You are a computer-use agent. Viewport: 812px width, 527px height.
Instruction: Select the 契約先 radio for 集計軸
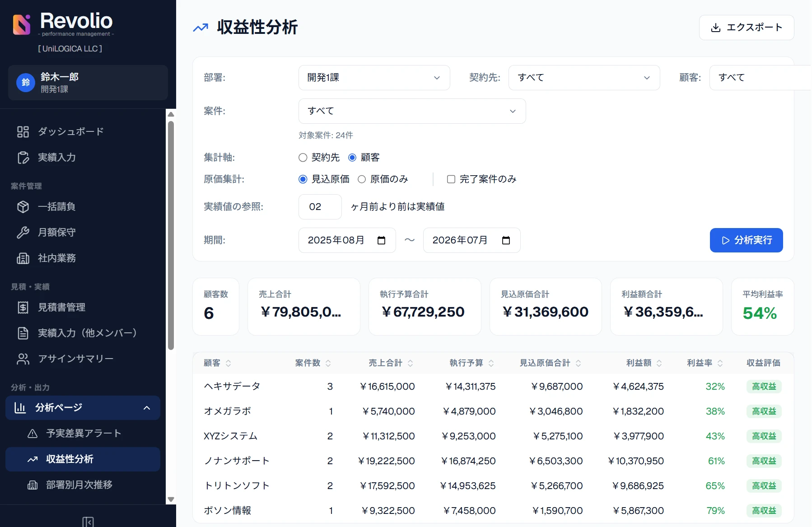pos(303,158)
